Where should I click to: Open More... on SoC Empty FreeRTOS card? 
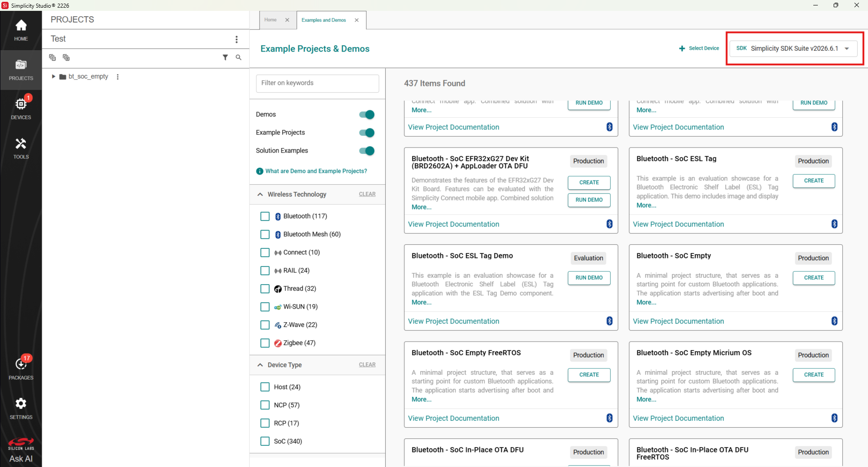(421, 400)
